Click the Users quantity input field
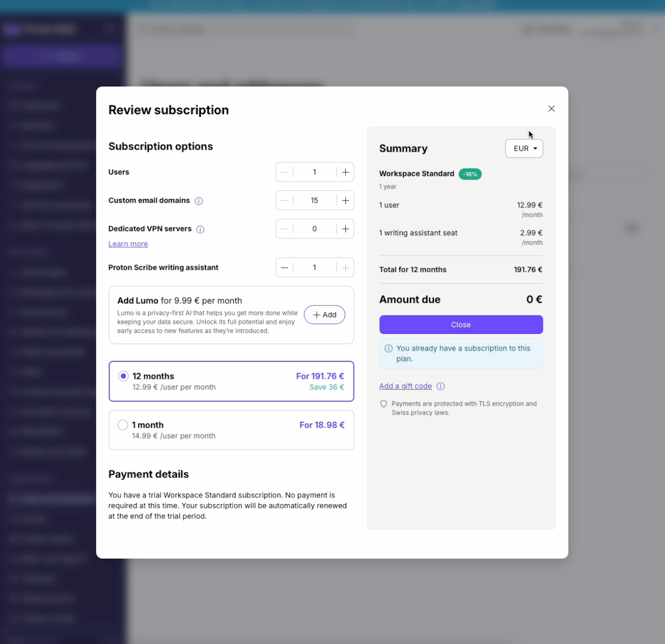Image resolution: width=665 pixels, height=644 pixels. point(314,172)
